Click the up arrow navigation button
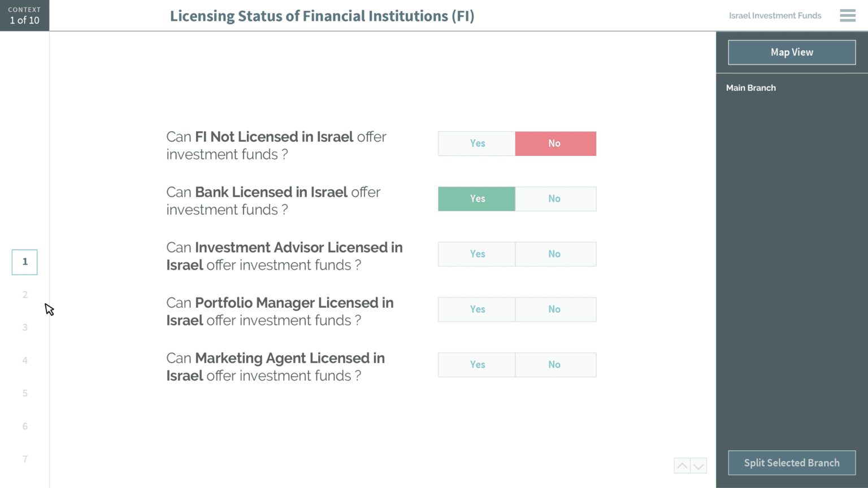Image resolution: width=868 pixels, height=488 pixels. click(x=682, y=466)
